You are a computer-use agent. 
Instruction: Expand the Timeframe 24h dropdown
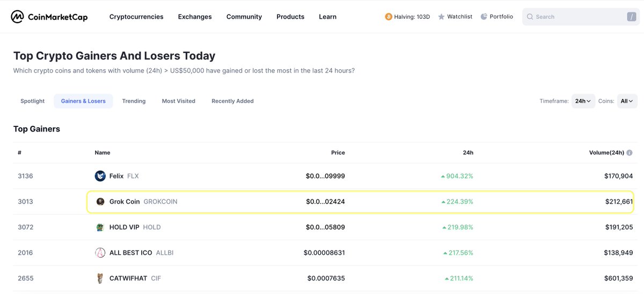[583, 101]
